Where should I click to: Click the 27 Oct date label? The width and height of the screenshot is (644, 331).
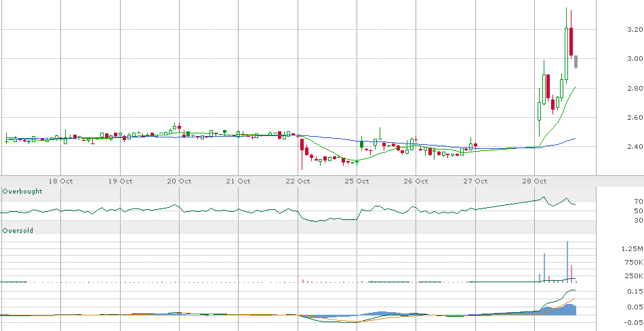[x=476, y=181]
